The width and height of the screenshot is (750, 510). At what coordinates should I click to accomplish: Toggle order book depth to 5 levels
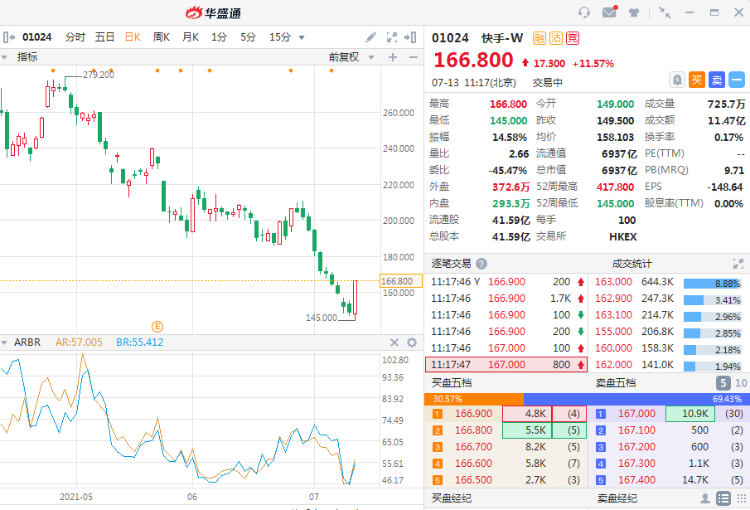click(x=723, y=383)
